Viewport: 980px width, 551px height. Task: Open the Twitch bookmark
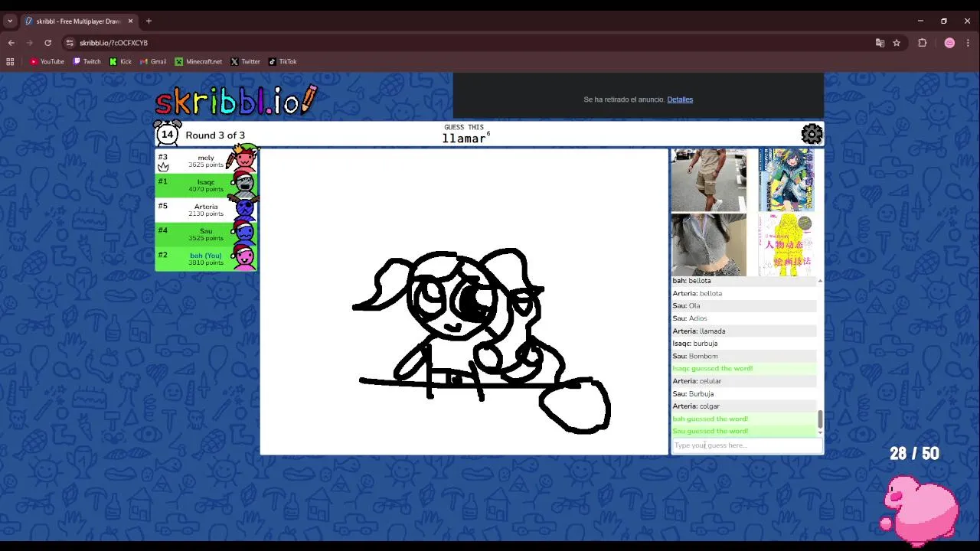pos(87,62)
